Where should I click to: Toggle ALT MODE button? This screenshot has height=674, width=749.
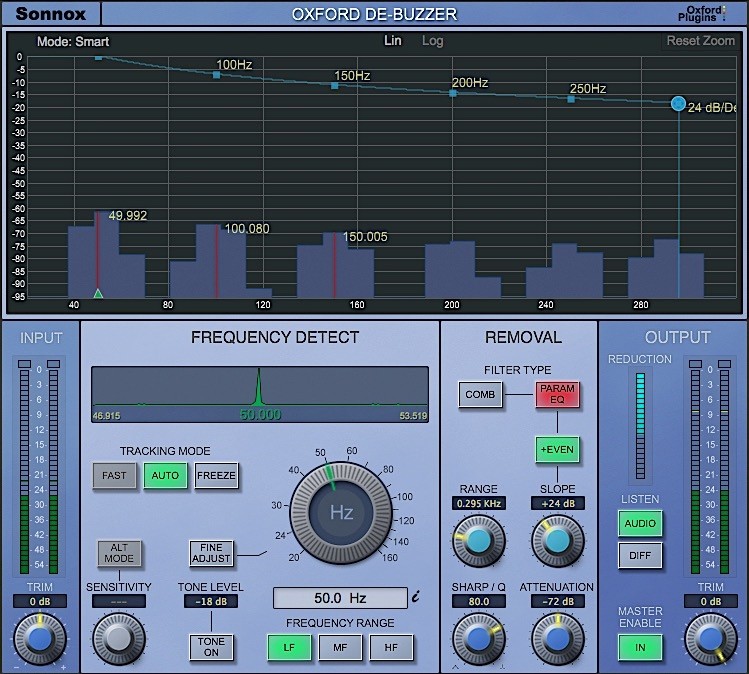point(119,553)
